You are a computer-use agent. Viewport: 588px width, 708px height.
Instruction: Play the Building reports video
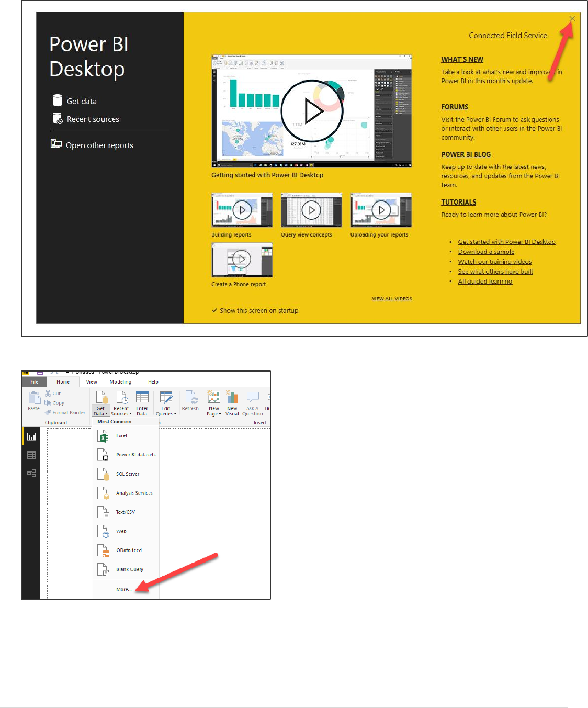coord(242,210)
